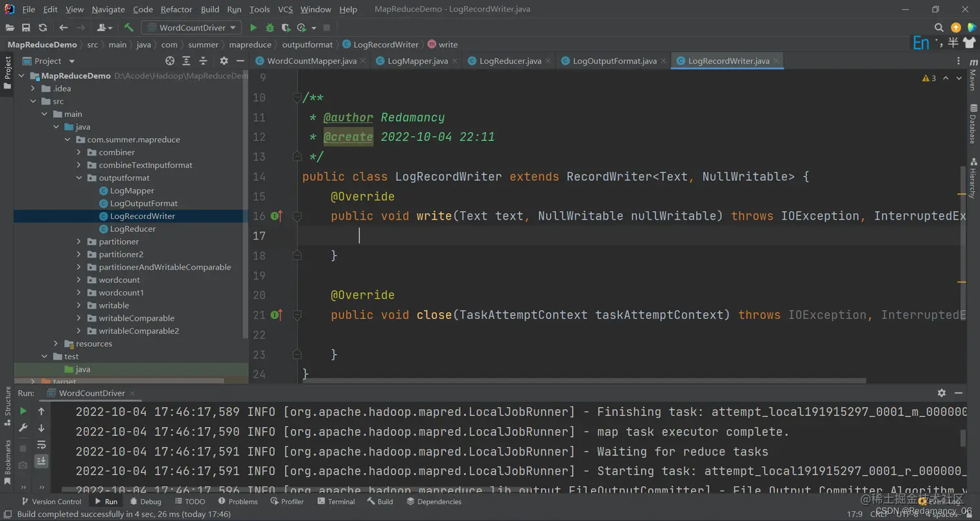Open the Navigate menu
The width and height of the screenshot is (980, 521).
pyautogui.click(x=108, y=10)
